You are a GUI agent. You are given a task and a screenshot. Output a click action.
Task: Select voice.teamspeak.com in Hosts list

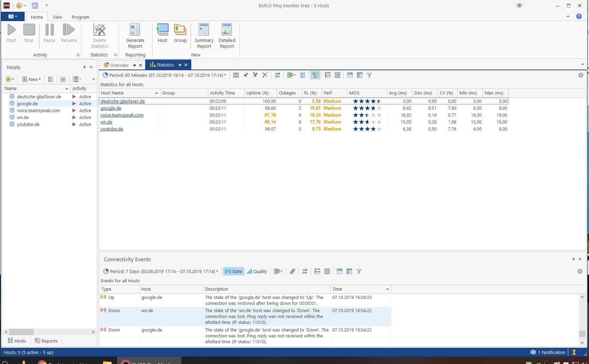pyautogui.click(x=38, y=111)
